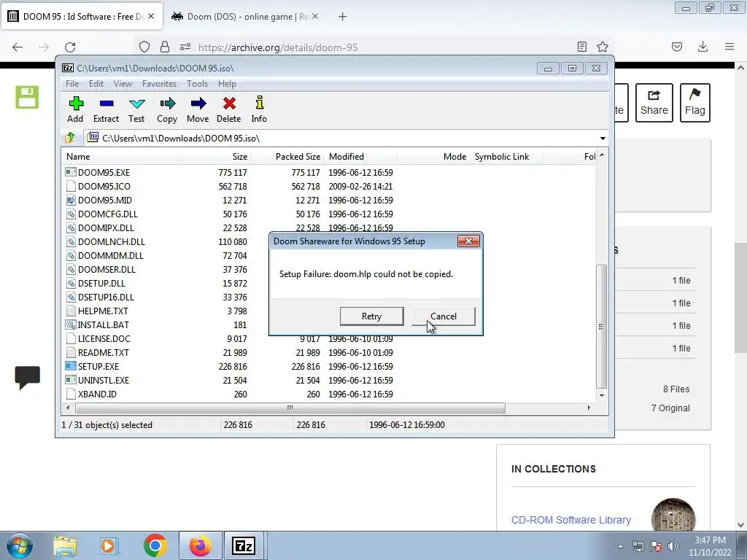Image resolution: width=747 pixels, height=560 pixels.
Task: Open Google Chrome from the taskbar
Action: 155,545
